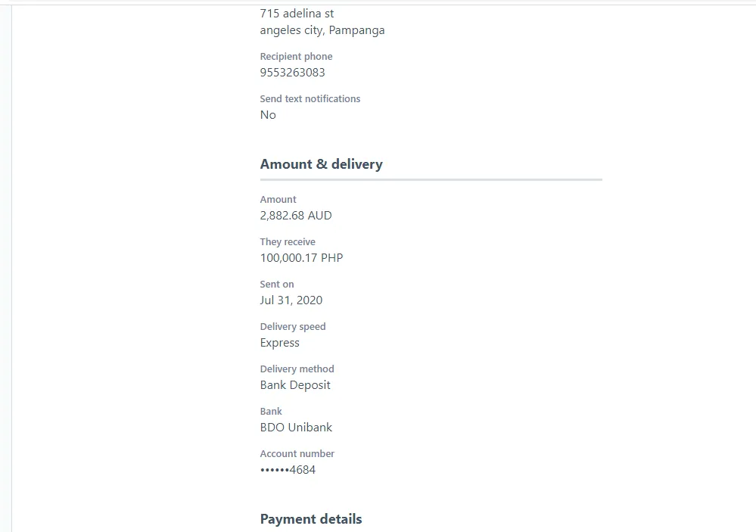Viewport: 756px width, 532px height.
Task: Click the Payment details heading
Action: (x=310, y=519)
